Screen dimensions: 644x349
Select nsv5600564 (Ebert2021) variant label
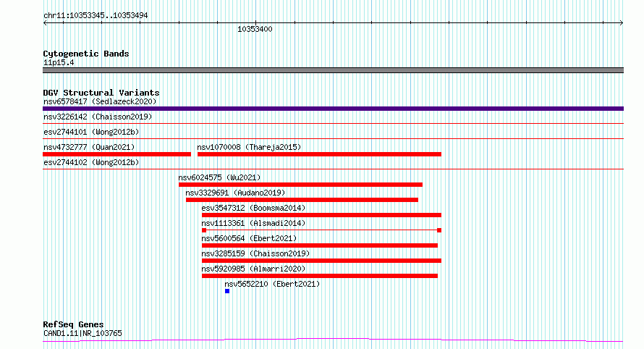click(249, 238)
